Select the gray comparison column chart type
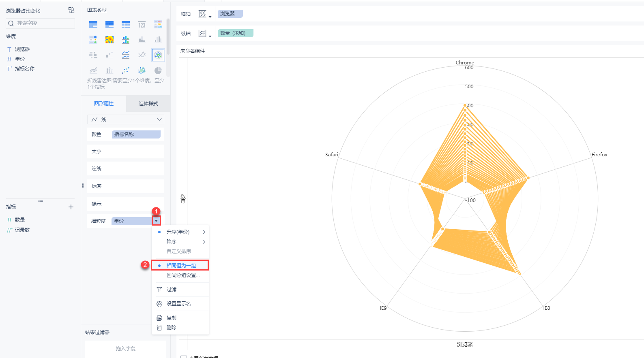The width and height of the screenshot is (644, 358). tap(158, 40)
